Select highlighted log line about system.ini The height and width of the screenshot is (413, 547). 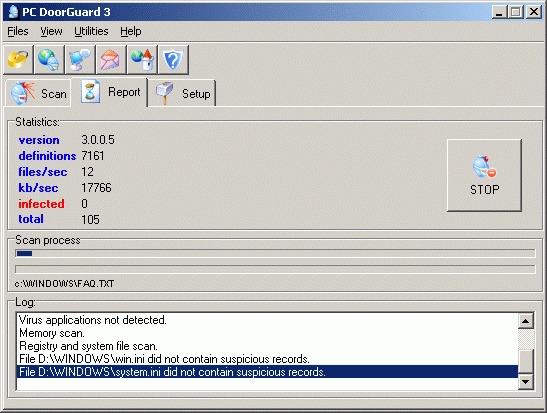[267, 372]
